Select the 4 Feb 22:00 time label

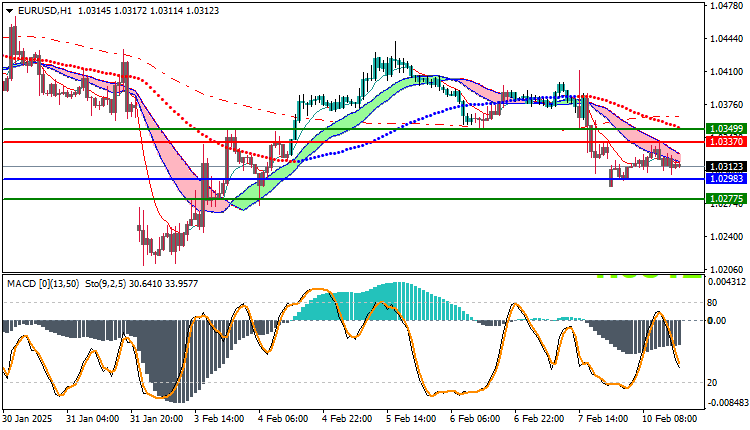tap(348, 419)
